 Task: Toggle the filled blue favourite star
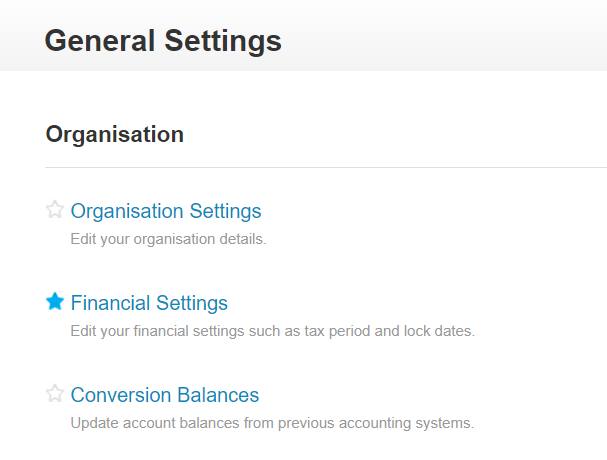tap(55, 302)
